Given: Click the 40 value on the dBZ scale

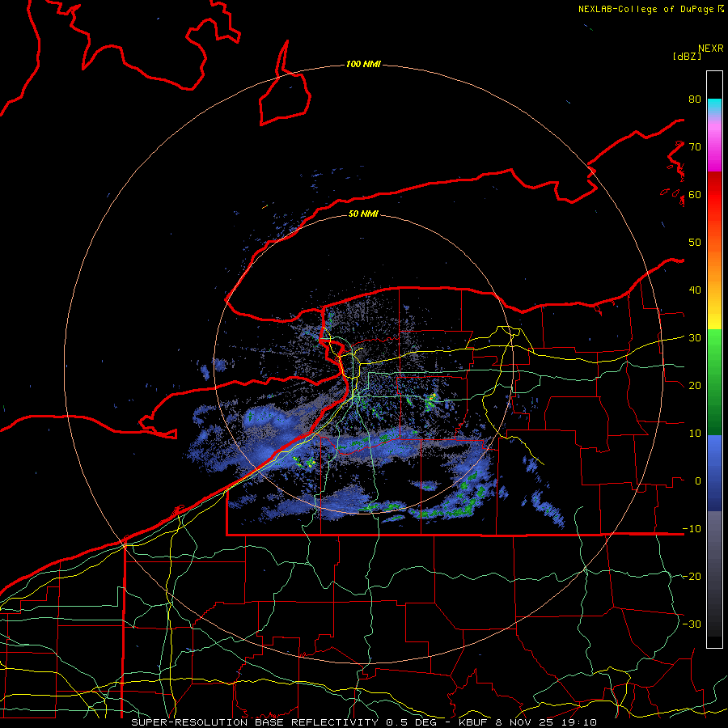Looking at the screenshot, I should pyautogui.click(x=695, y=290).
